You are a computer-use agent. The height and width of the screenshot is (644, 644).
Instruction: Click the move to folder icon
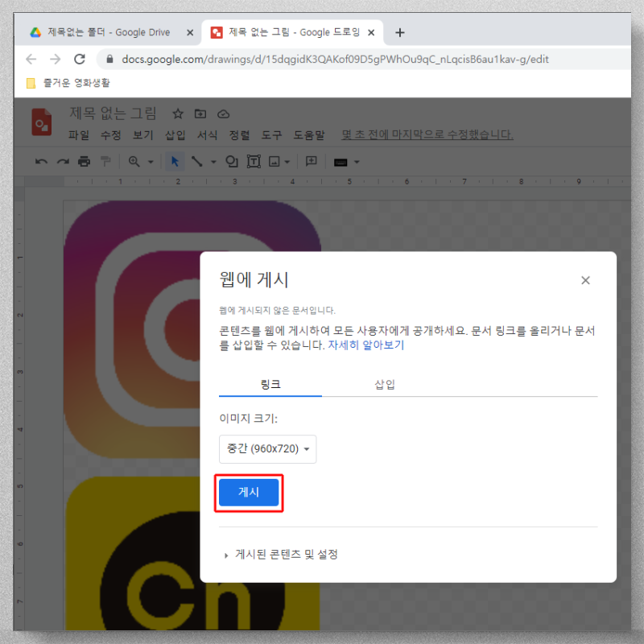pos(200,114)
